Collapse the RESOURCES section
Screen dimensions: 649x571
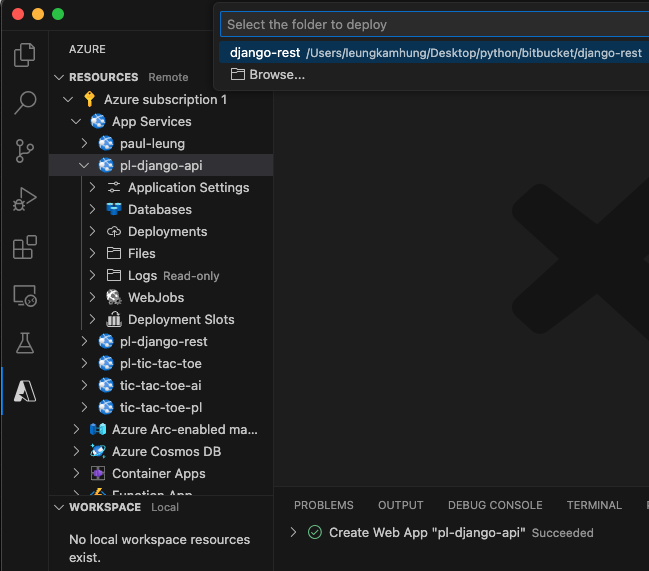point(59,77)
